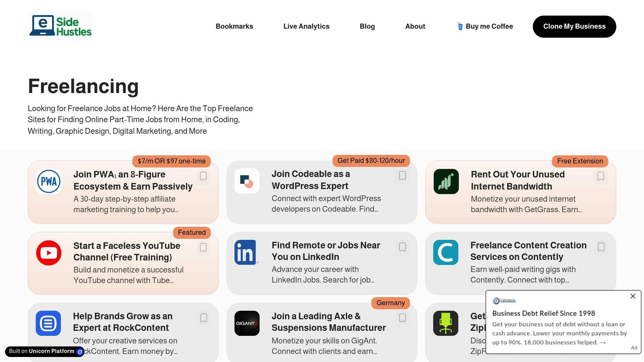Click the GetGrass green logo icon
This screenshot has width=644, height=362.
coord(446,181)
